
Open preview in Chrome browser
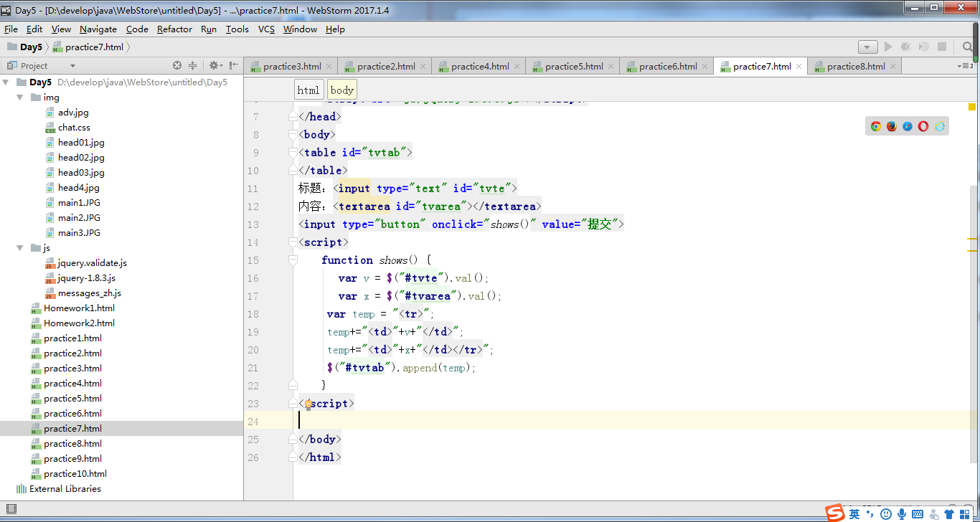tap(876, 126)
